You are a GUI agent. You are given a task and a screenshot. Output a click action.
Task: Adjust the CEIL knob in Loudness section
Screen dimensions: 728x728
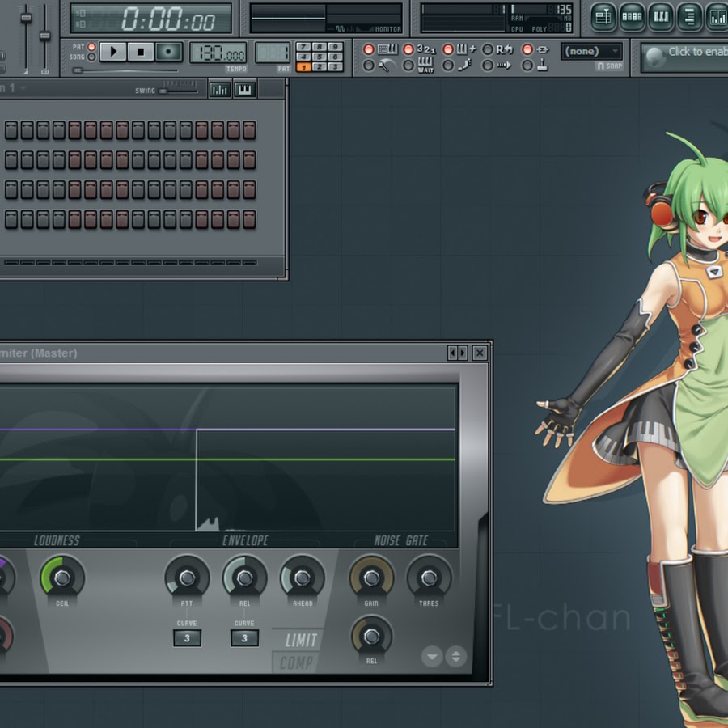(62, 578)
